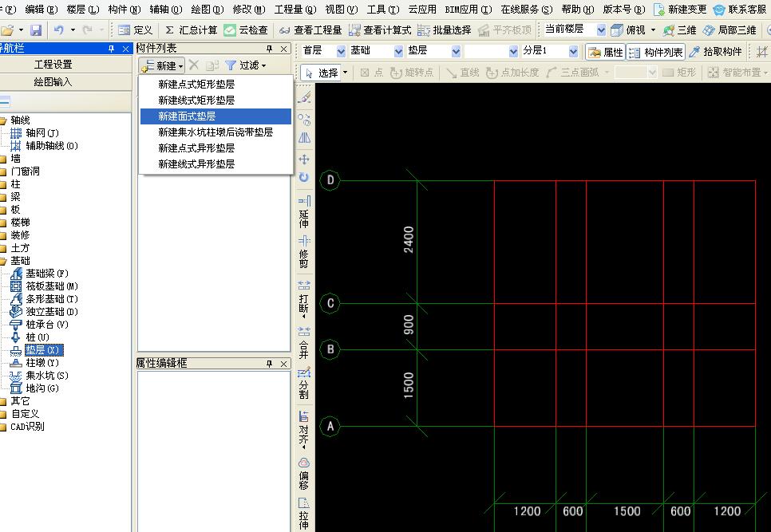The image size is (771, 532).
Task: Open the 工程量(Q) menu
Action: [295, 9]
